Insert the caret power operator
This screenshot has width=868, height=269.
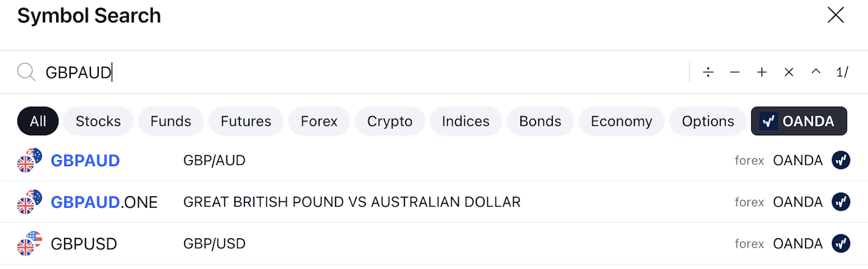pyautogui.click(x=816, y=72)
